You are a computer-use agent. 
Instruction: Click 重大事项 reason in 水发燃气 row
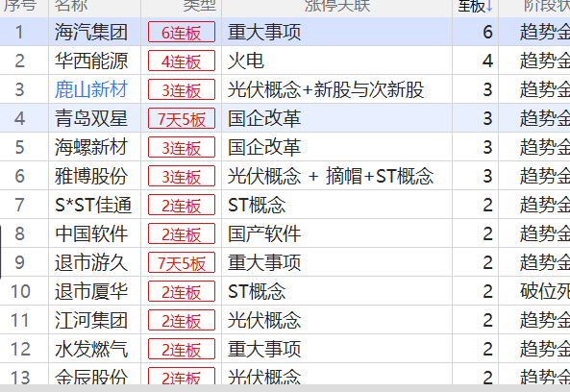(x=264, y=349)
